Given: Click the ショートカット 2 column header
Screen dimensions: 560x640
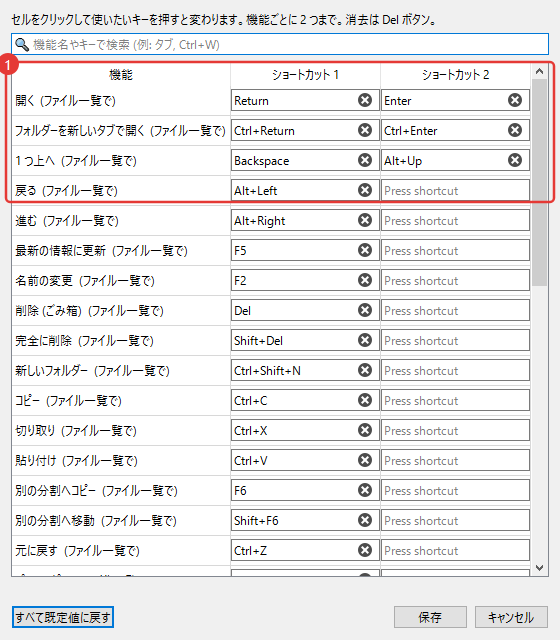Looking at the screenshot, I should (455, 75).
